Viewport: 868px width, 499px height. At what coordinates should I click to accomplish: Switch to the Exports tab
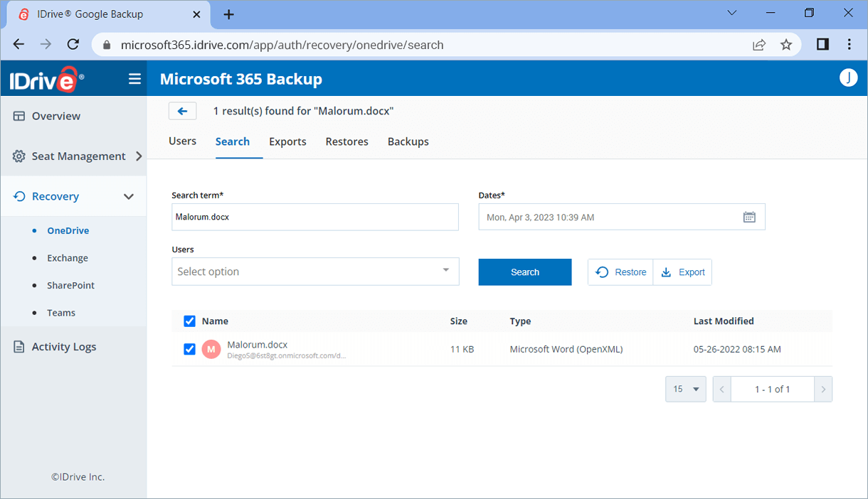(x=287, y=141)
